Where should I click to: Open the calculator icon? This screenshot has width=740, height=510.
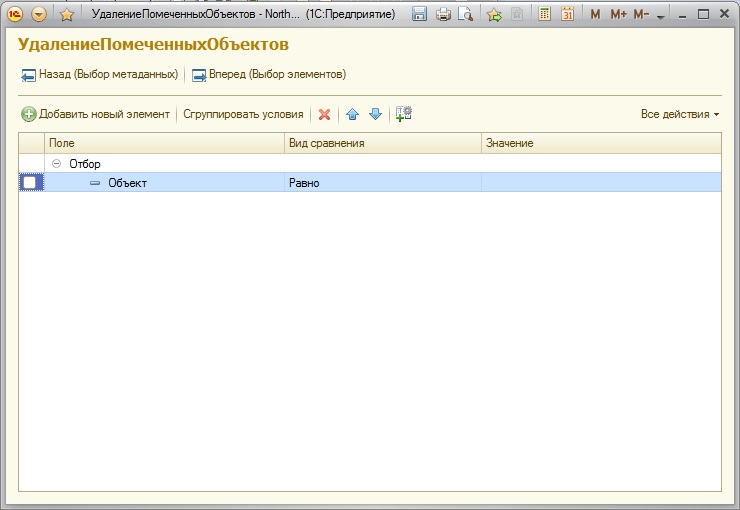point(544,14)
